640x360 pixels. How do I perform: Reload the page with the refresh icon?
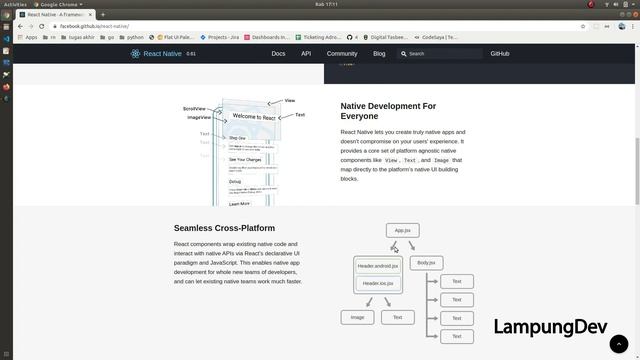click(42, 26)
